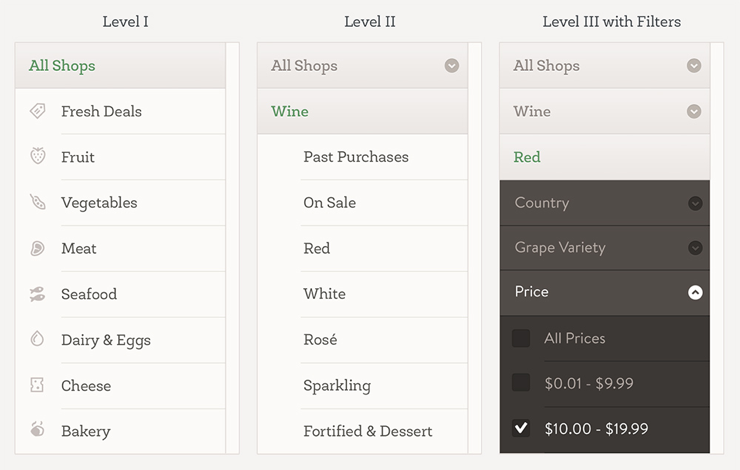Open the Sparkling wine category

[x=362, y=386]
